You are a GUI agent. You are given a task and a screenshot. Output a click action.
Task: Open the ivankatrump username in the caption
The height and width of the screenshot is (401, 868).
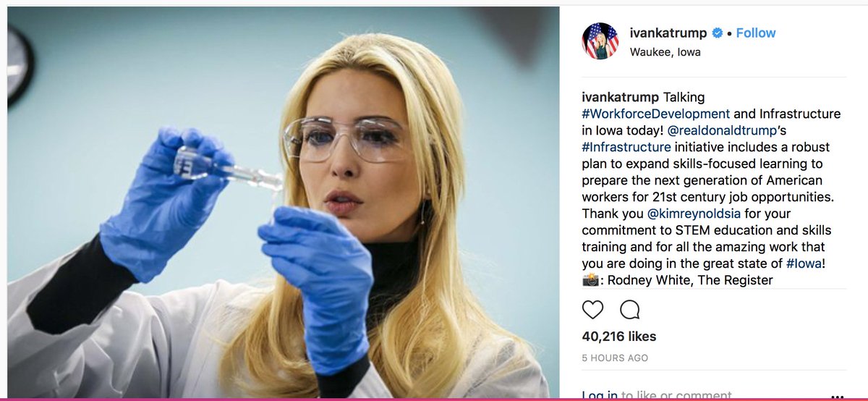tap(621, 97)
